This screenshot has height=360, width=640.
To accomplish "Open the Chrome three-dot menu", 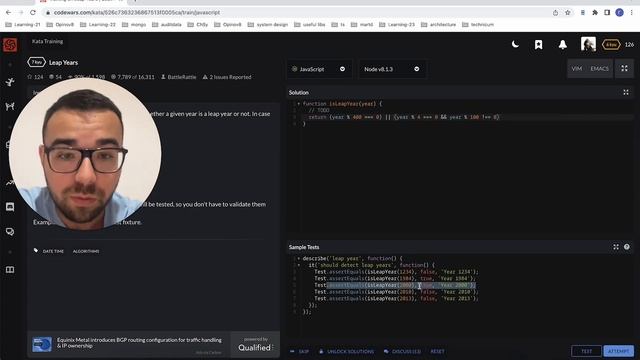I will tap(631, 13).
